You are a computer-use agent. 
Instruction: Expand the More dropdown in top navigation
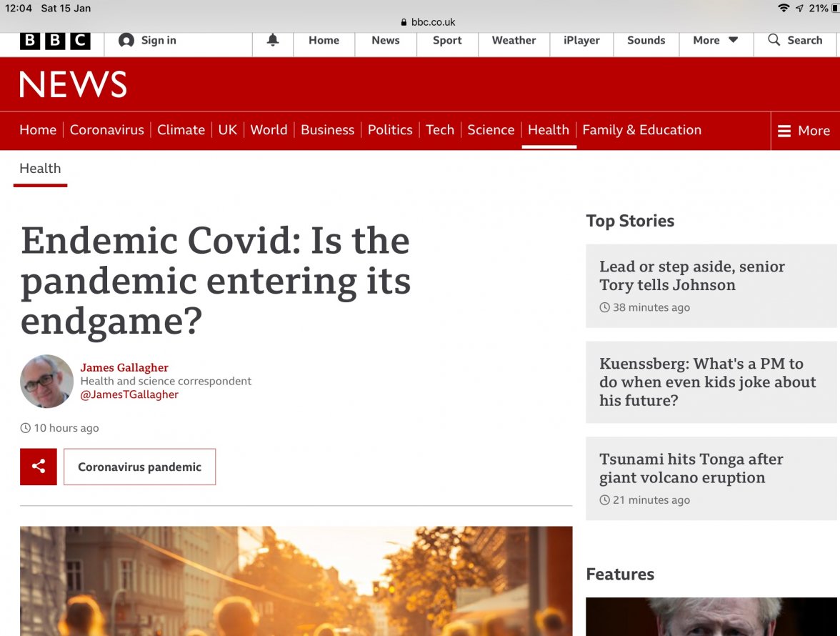715,41
